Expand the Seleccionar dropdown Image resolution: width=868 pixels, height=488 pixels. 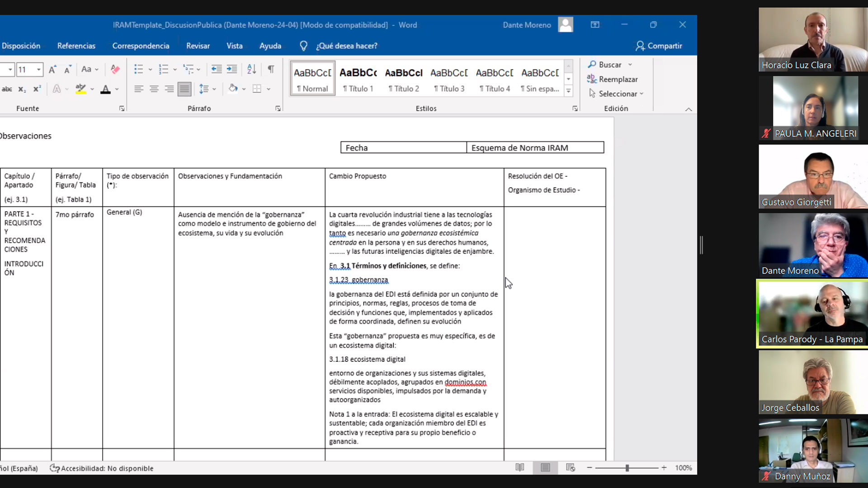click(642, 94)
